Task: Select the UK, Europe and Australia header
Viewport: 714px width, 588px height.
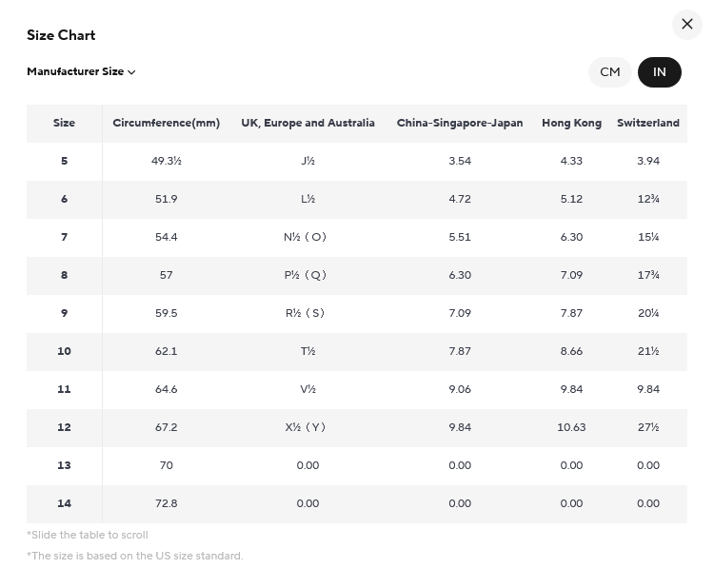Action: pyautogui.click(x=307, y=123)
